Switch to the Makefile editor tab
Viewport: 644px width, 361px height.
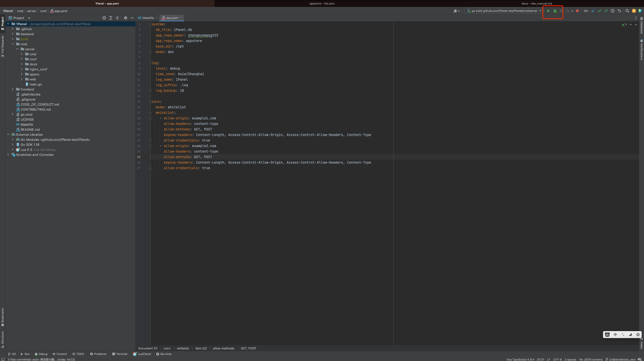(x=148, y=18)
